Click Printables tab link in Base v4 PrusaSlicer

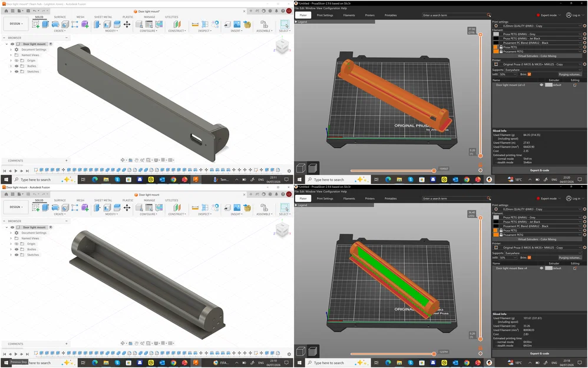tap(391, 198)
